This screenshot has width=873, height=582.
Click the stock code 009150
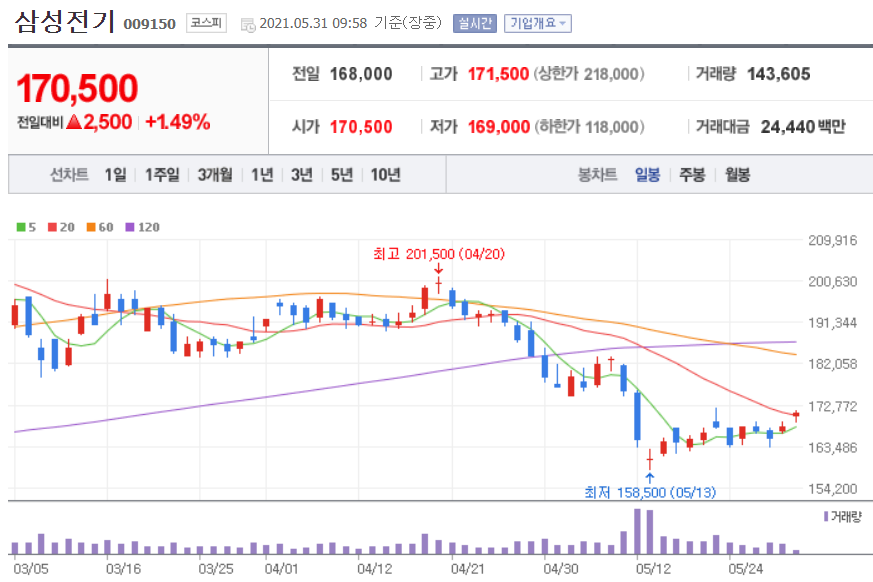click(149, 24)
